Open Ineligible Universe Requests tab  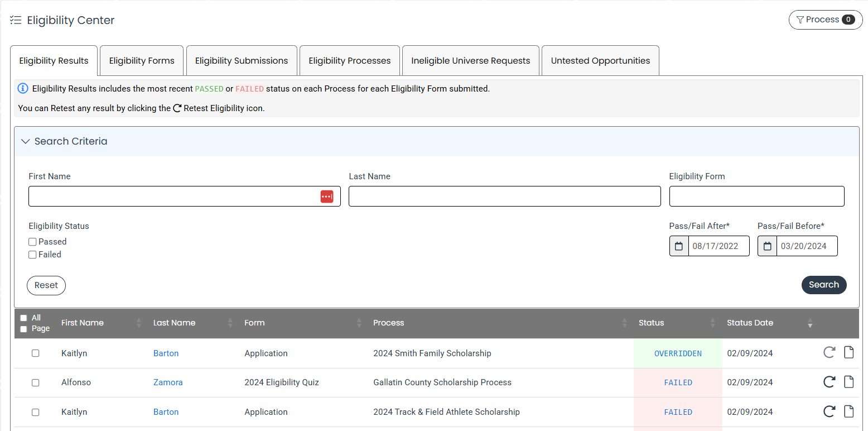point(471,61)
